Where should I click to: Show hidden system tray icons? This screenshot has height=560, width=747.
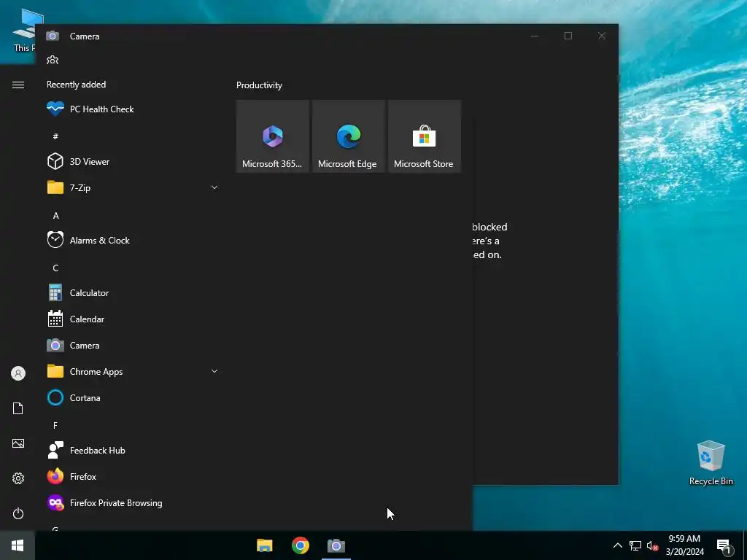[617, 545]
